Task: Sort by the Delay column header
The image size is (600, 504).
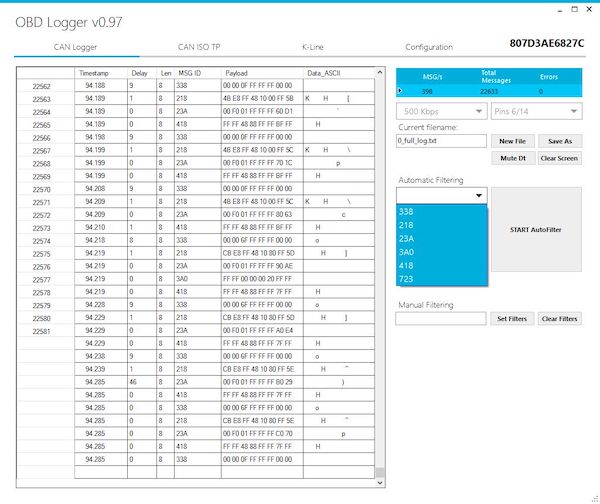Action: 142,73
